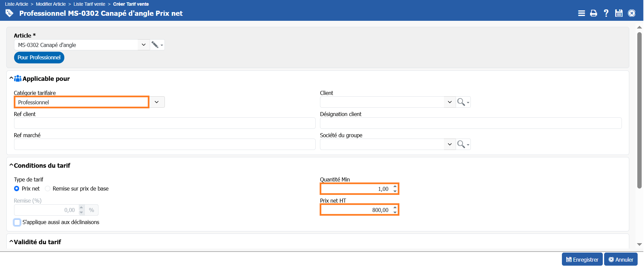This screenshot has width=644, height=267.
Task: Open the Catégorie tarifaire dropdown arrow
Action: [156, 102]
